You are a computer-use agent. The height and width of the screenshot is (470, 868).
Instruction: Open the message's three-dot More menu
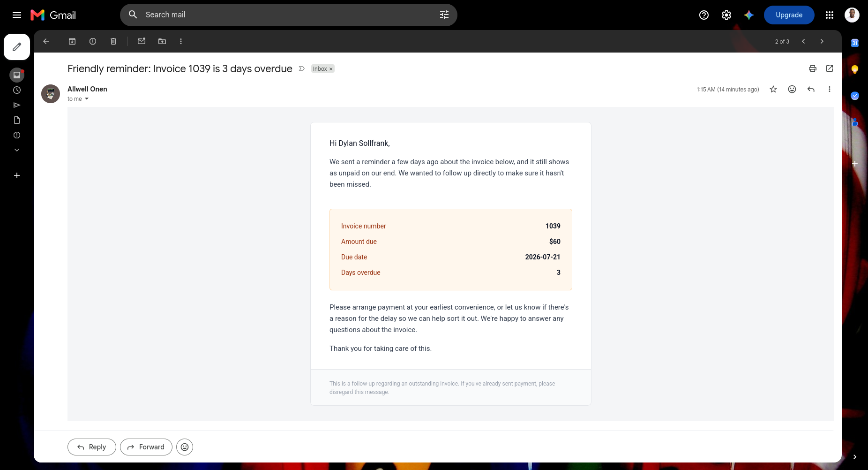point(830,89)
